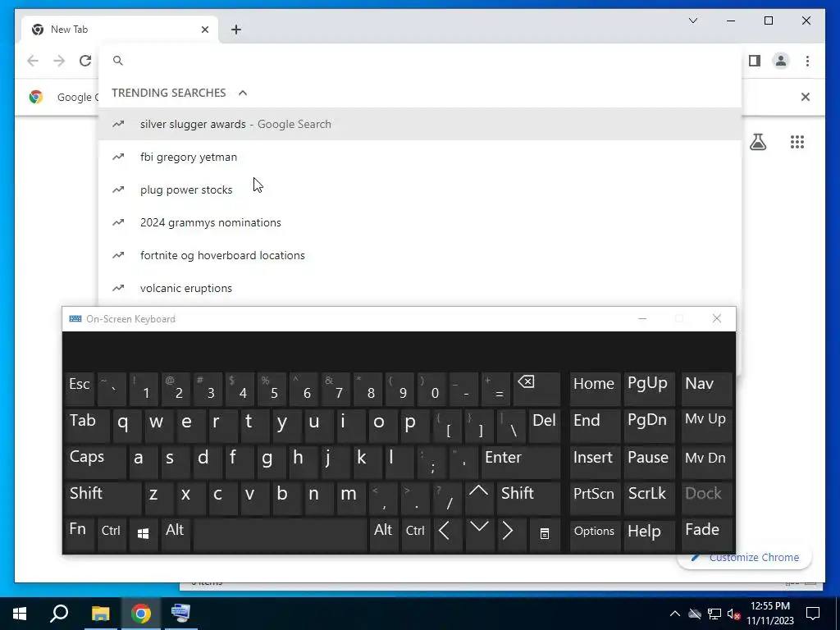This screenshot has width=840, height=630.
Task: Toggle the right Ctrl key on the keyboard
Action: click(x=415, y=535)
